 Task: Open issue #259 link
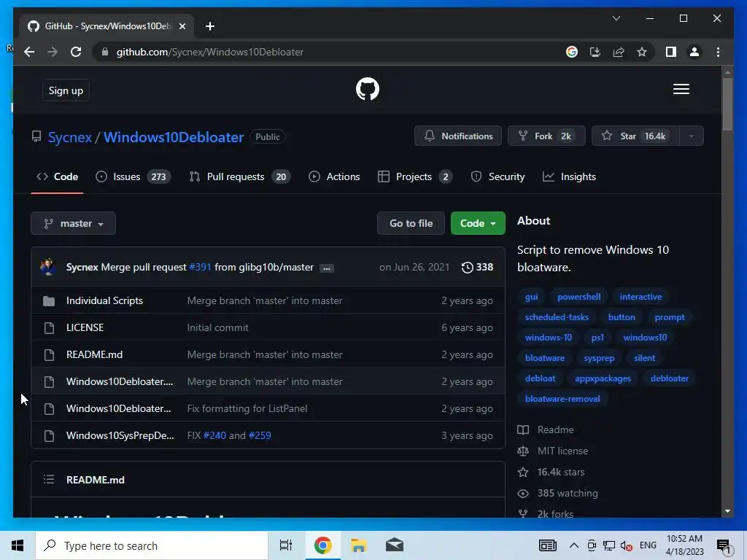click(x=260, y=436)
